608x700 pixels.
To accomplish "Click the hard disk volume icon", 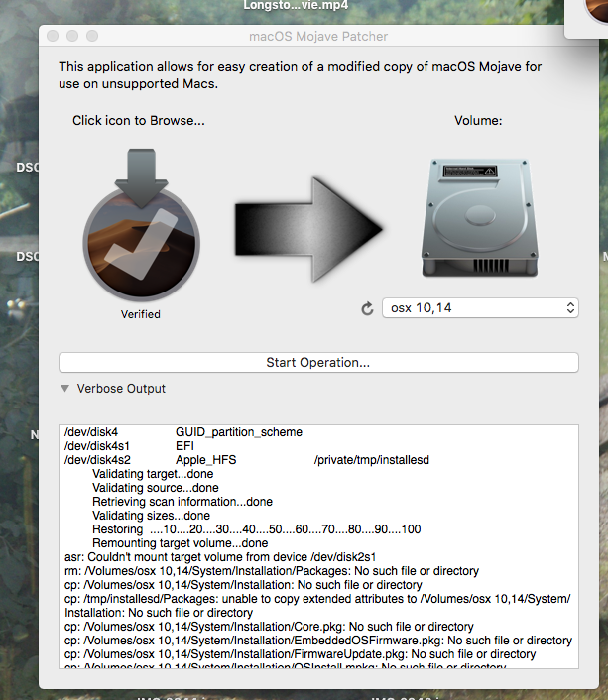I will [x=480, y=217].
